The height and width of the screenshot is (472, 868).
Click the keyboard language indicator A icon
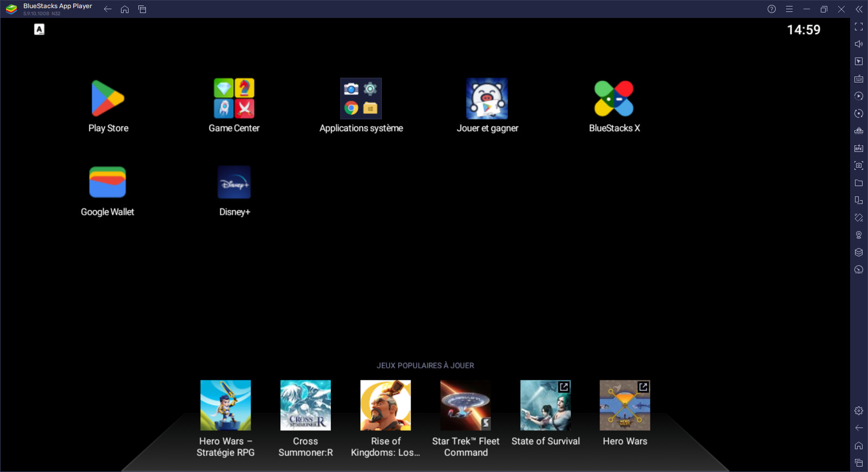click(x=39, y=29)
